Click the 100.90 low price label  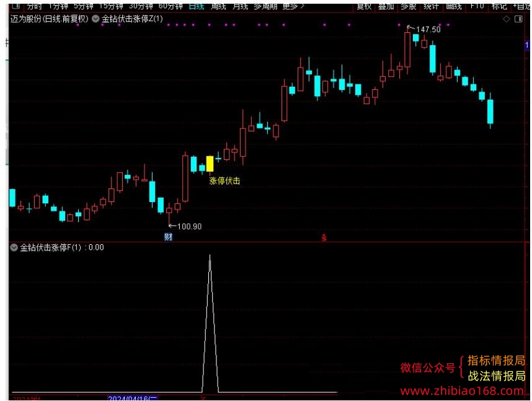coord(189,226)
